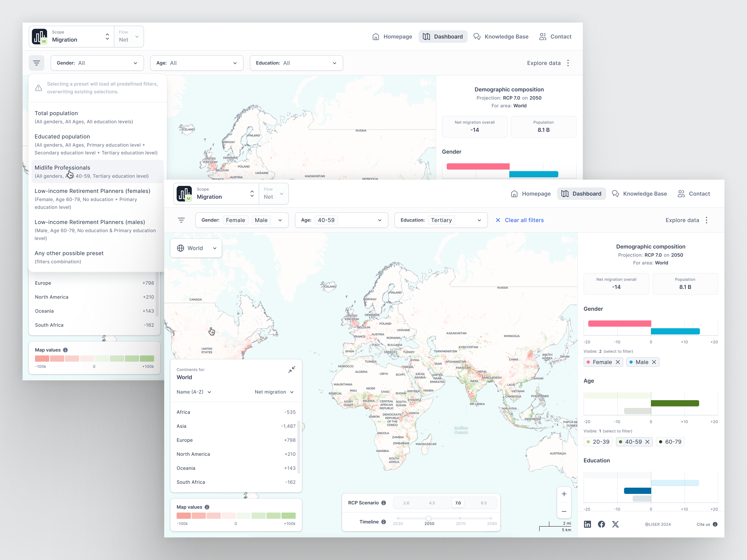Click Cite us in footer
Screen dimensions: 747x560
(x=703, y=524)
